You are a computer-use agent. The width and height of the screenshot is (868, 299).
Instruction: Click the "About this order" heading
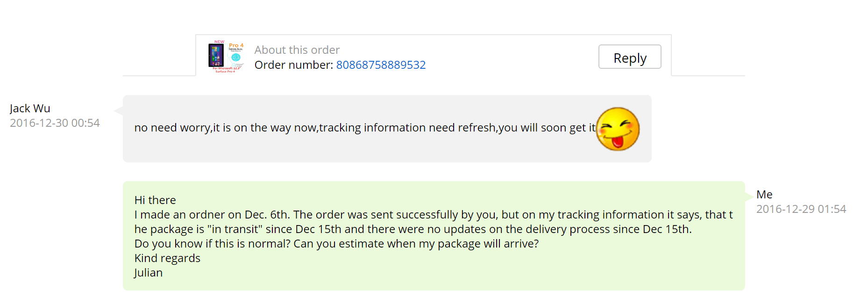[x=297, y=50]
